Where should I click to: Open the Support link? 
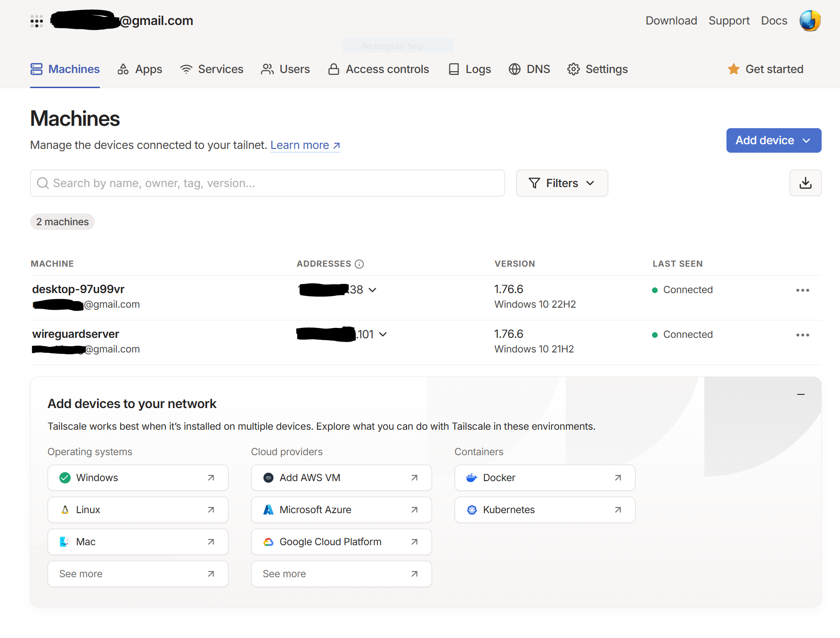pyautogui.click(x=729, y=21)
